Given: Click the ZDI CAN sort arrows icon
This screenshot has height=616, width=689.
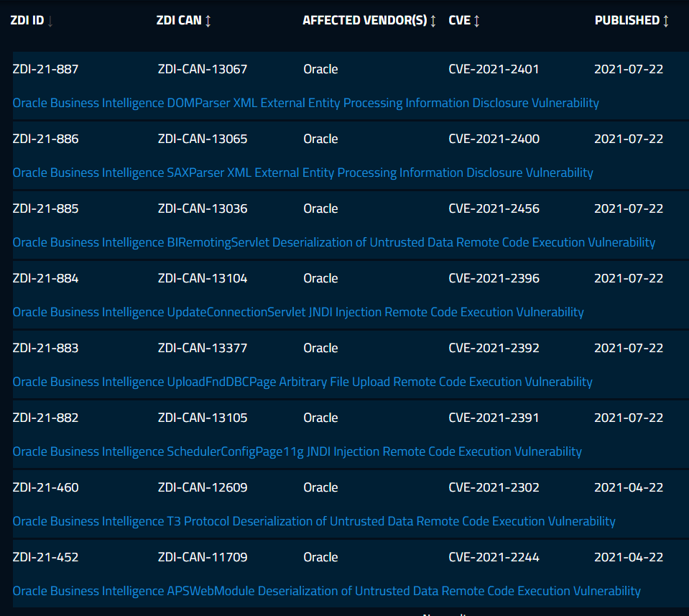Looking at the screenshot, I should pos(208,21).
